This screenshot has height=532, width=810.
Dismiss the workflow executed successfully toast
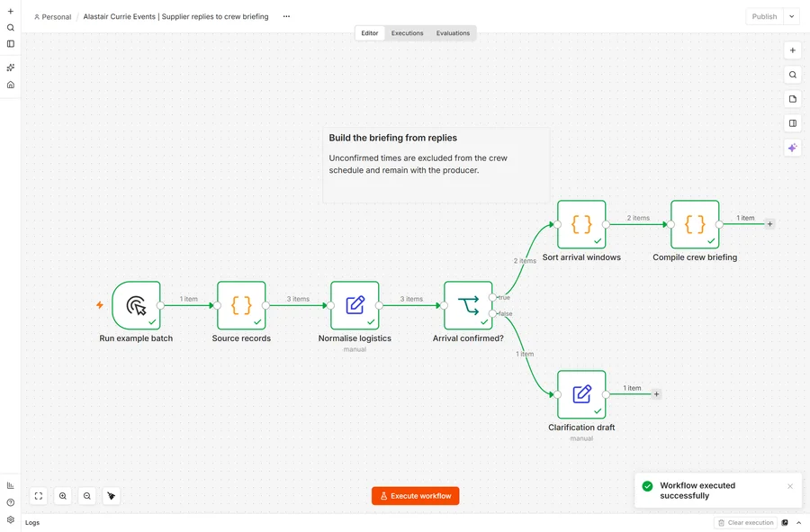[790, 486]
